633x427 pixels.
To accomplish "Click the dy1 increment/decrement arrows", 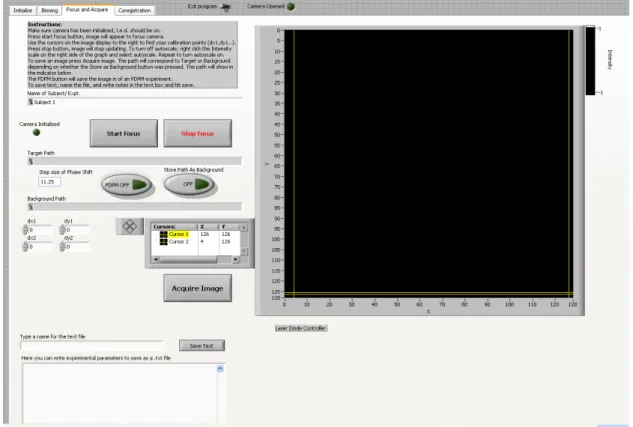I will 62,230.
